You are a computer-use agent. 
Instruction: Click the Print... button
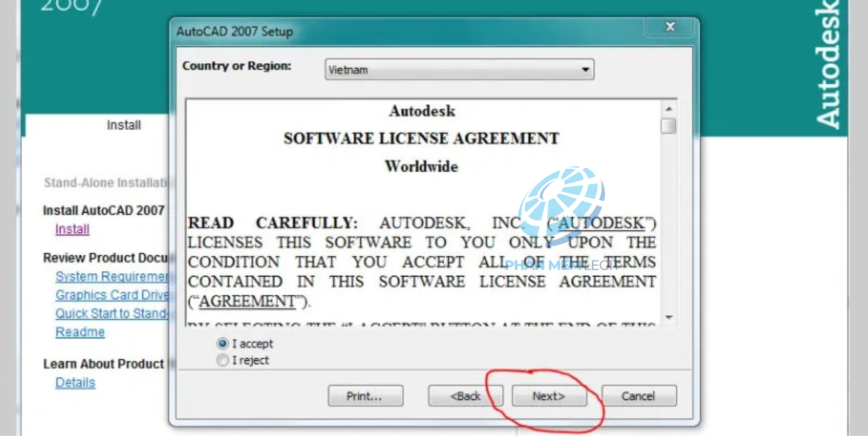365,396
